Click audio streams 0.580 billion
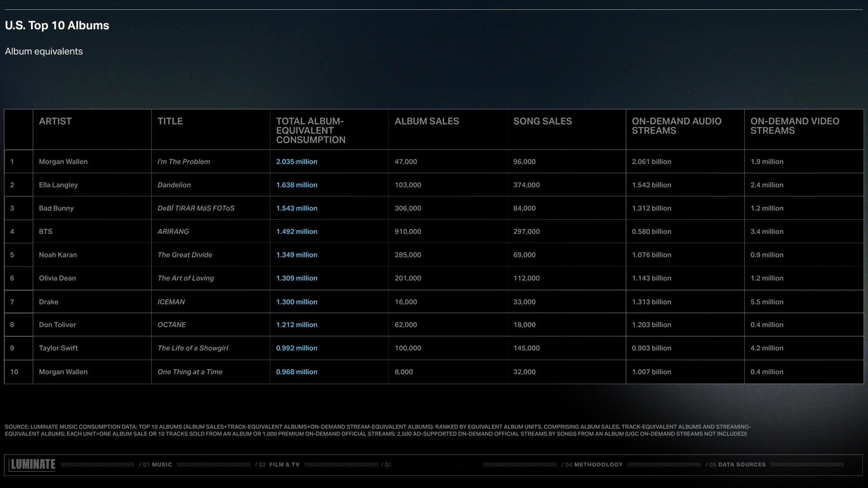 (651, 231)
